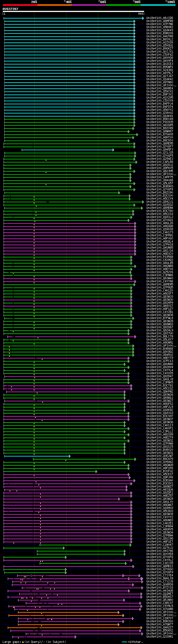Click the green alignment bar for B8CA79
This screenshot has width=178, height=644.
[85, 459]
